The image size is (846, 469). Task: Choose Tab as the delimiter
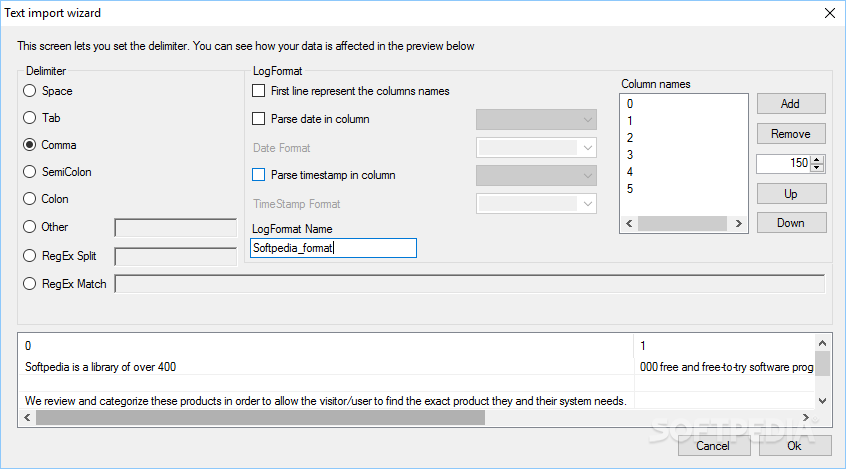click(x=30, y=118)
